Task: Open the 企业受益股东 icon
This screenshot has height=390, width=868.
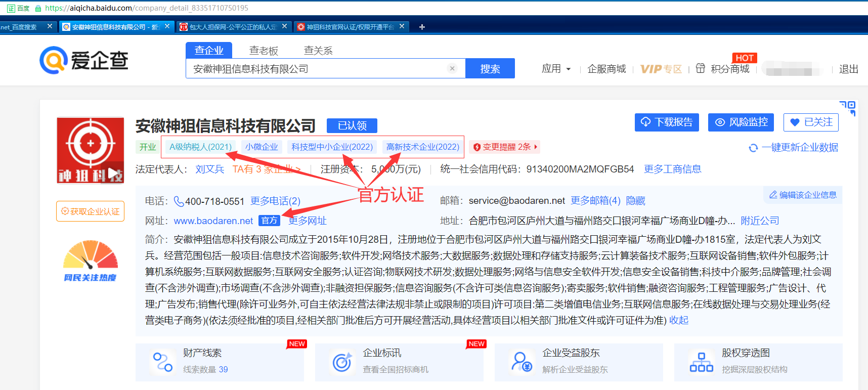Action: pyautogui.click(x=522, y=362)
